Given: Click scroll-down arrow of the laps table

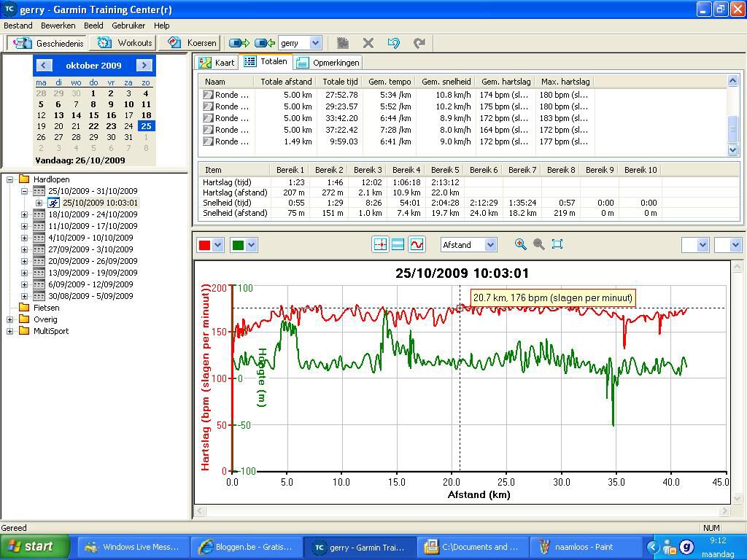Looking at the screenshot, I should (732, 150).
